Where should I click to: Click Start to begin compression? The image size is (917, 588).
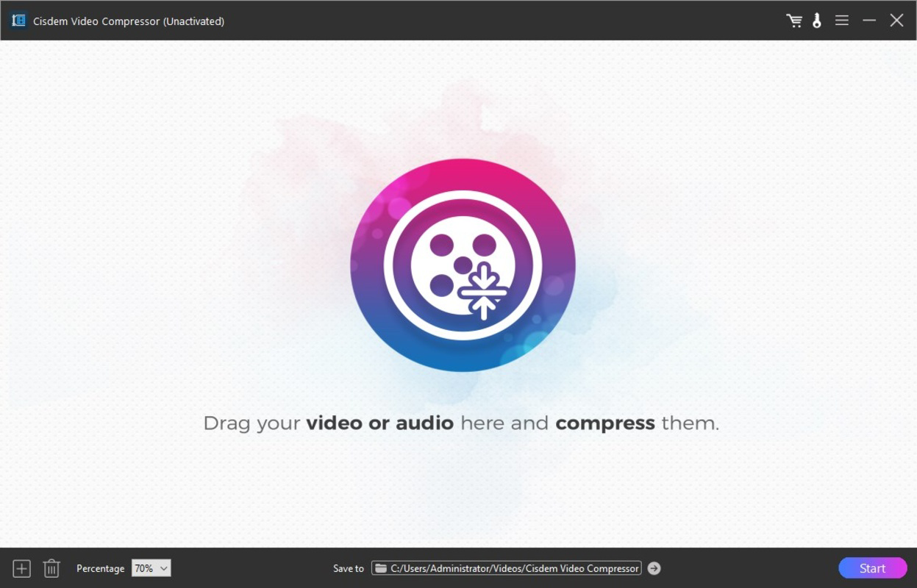(x=872, y=567)
